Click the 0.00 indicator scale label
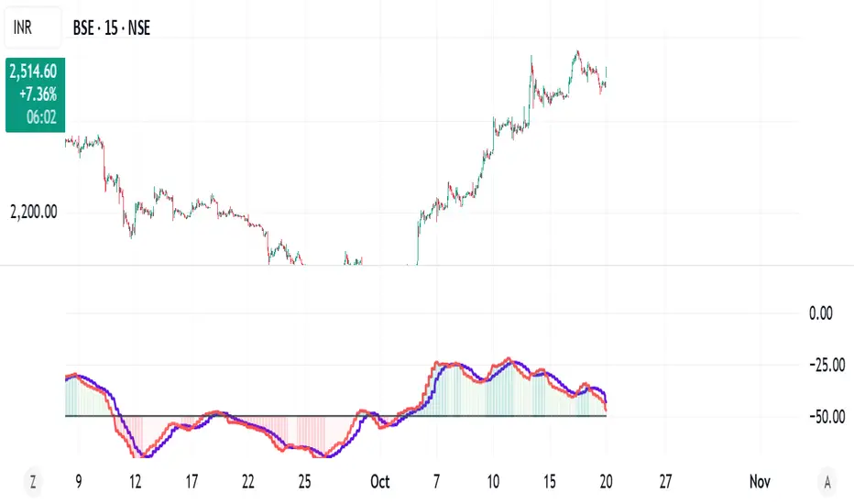The width and height of the screenshot is (854, 504). tap(820, 313)
